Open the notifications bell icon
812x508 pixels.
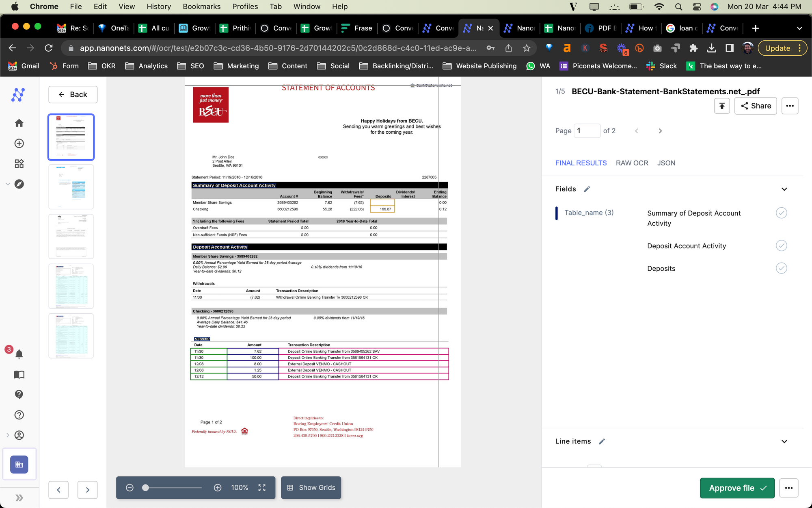point(19,354)
